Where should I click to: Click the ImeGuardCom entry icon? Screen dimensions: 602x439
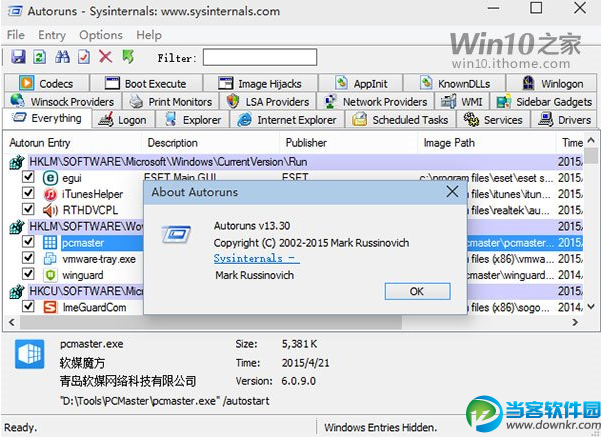(50, 307)
